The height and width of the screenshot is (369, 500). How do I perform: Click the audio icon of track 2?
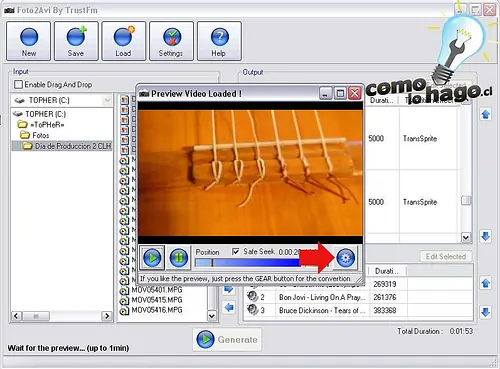coord(252,296)
